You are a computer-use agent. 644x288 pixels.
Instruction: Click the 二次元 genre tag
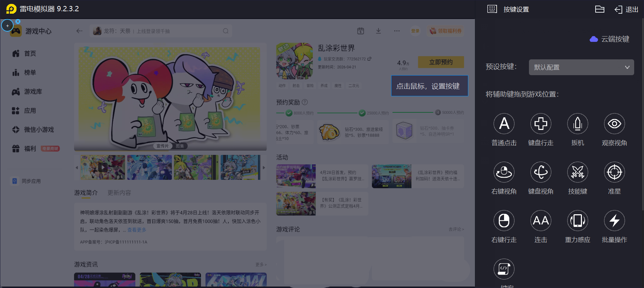click(354, 86)
